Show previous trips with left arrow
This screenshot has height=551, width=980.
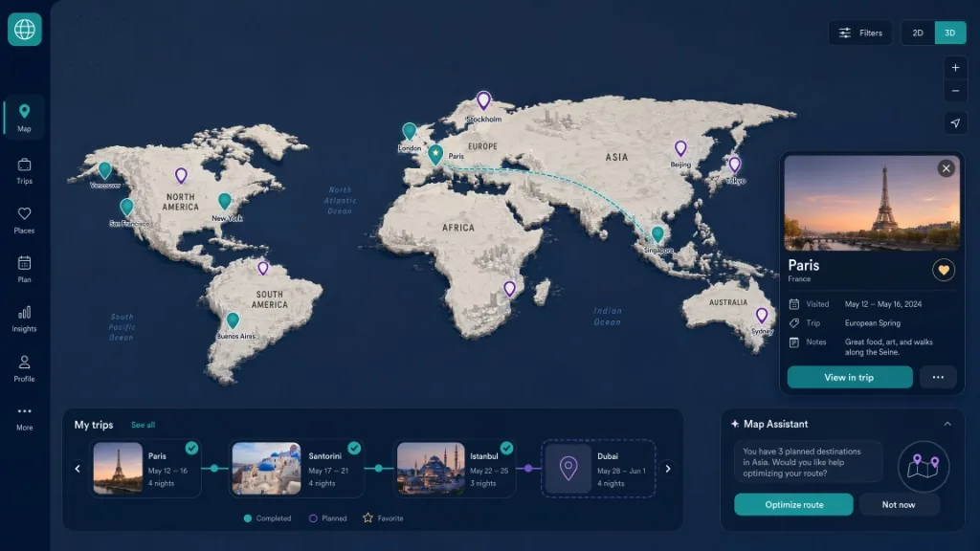(x=78, y=469)
